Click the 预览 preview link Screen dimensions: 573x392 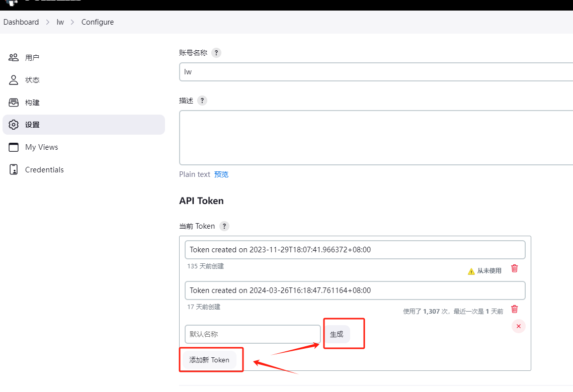click(x=221, y=174)
